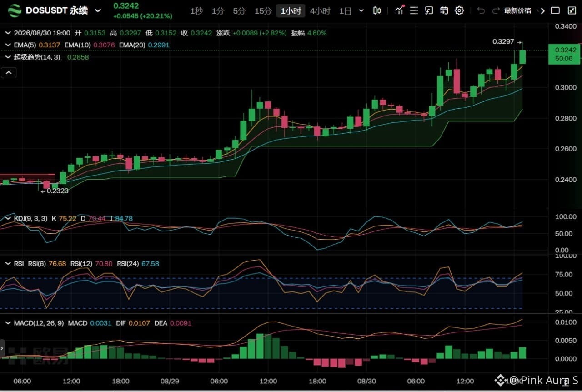Redo the last chart action

point(496,10)
